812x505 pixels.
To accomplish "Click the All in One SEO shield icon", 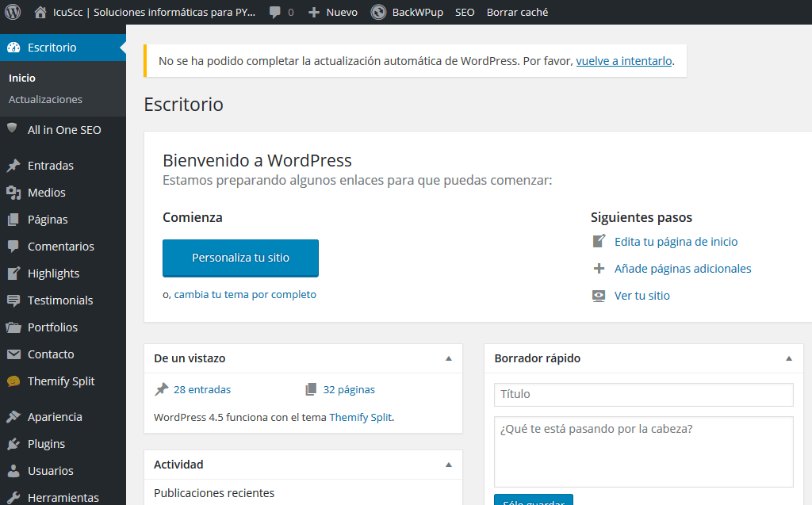I will pyautogui.click(x=12, y=128).
